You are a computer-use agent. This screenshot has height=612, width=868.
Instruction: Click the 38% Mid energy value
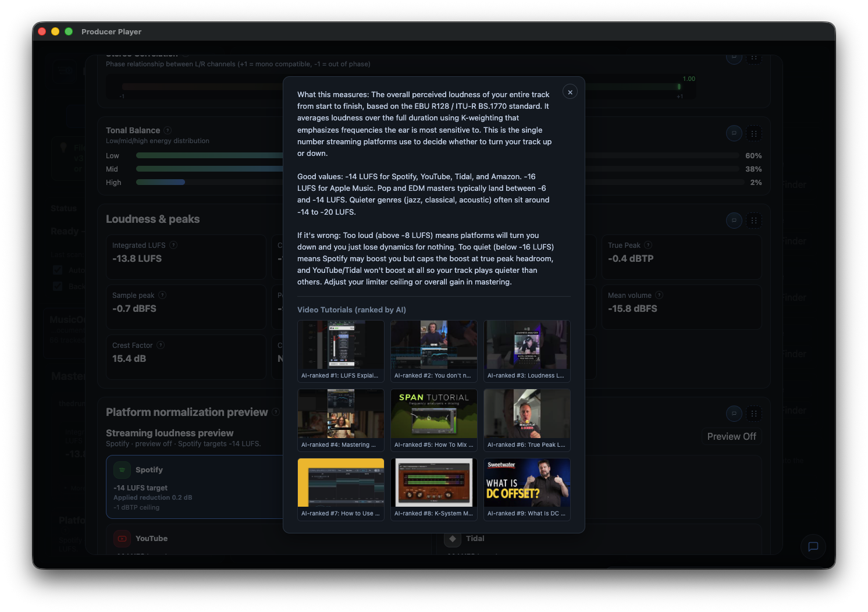pos(753,169)
